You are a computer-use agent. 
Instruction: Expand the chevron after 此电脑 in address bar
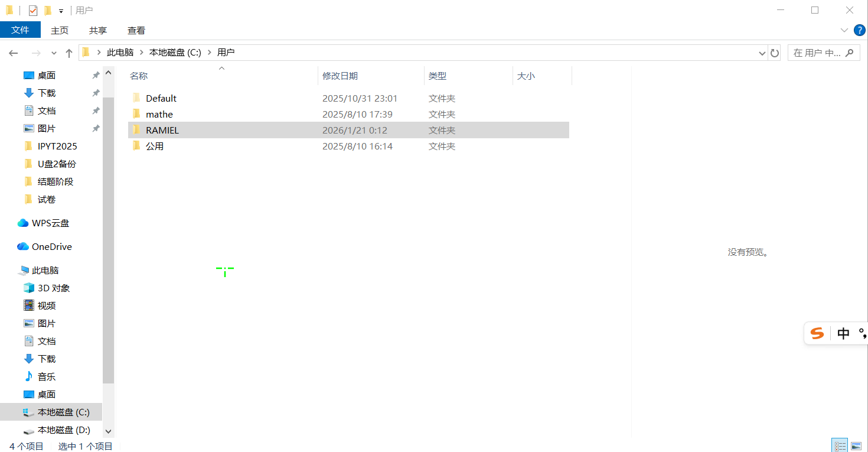141,53
